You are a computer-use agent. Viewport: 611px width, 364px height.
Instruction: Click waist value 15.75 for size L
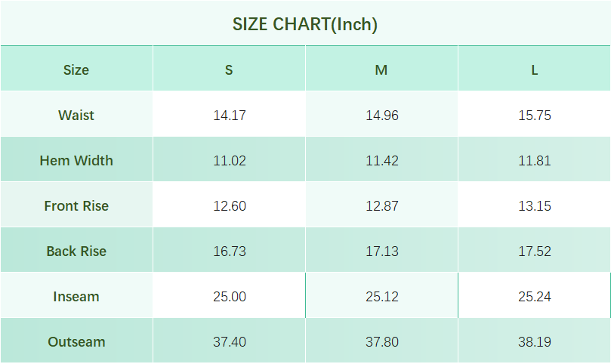(535, 116)
